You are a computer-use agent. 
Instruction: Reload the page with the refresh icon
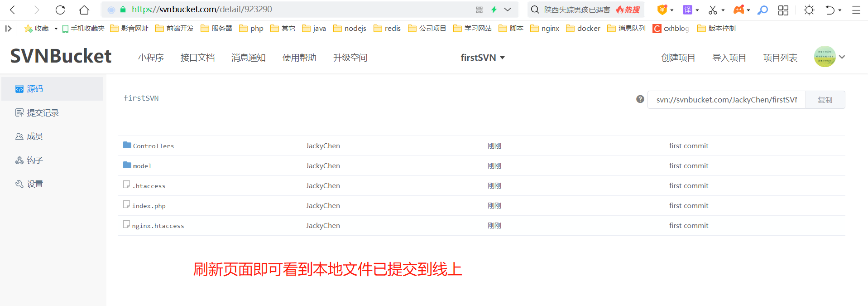[x=60, y=10]
